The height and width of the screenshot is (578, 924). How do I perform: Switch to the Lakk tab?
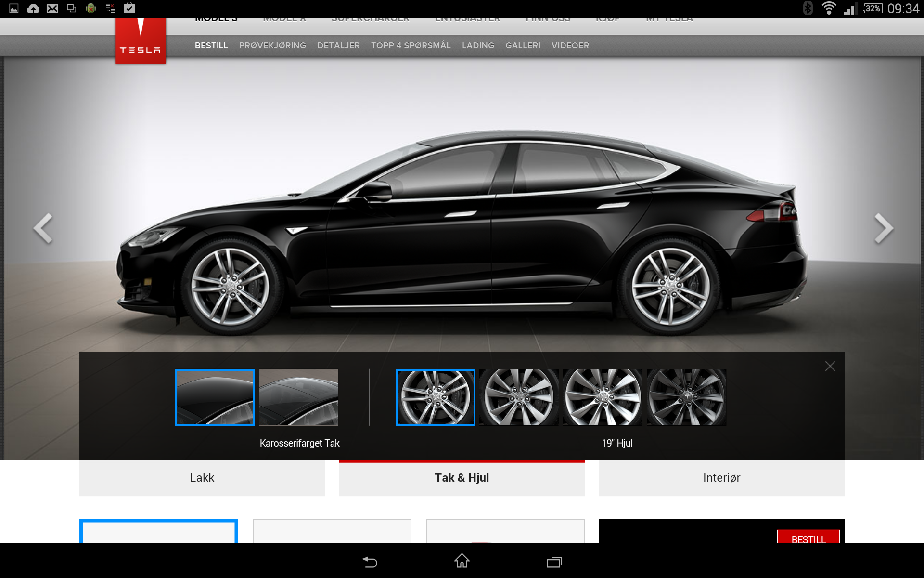(202, 478)
